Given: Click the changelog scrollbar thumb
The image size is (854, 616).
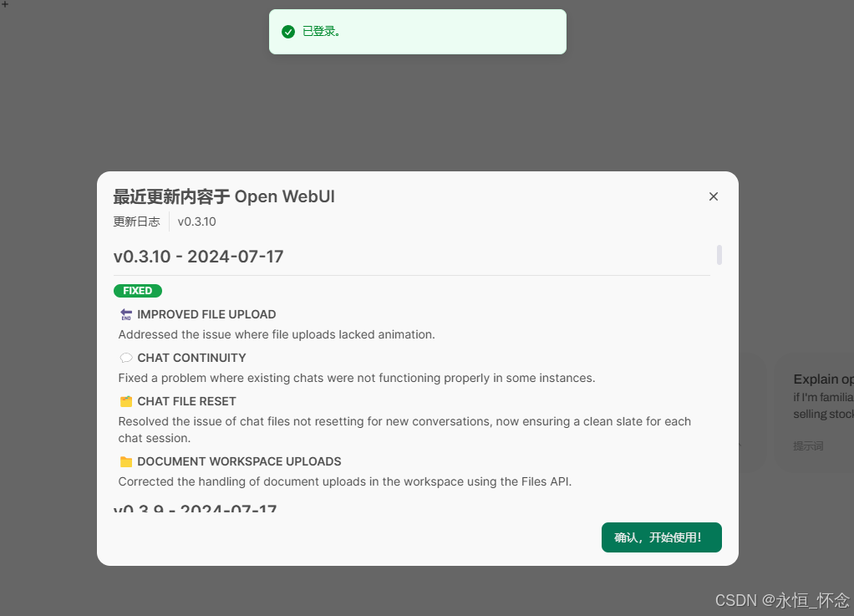Looking at the screenshot, I should pos(719,255).
